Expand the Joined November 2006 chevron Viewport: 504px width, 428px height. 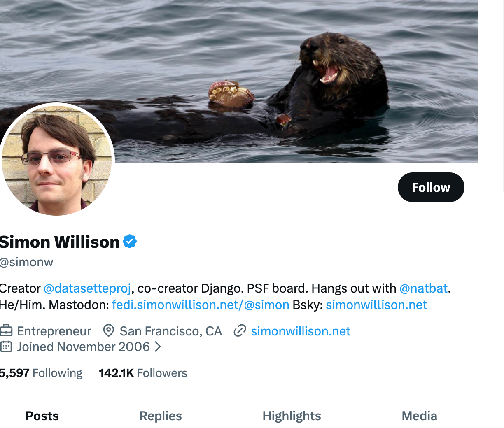point(158,347)
